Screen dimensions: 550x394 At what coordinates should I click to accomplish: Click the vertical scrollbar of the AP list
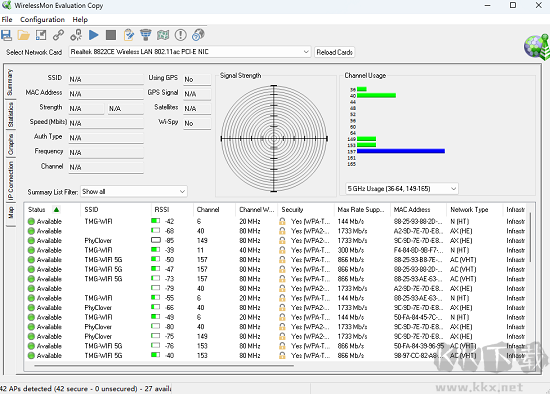click(530, 237)
